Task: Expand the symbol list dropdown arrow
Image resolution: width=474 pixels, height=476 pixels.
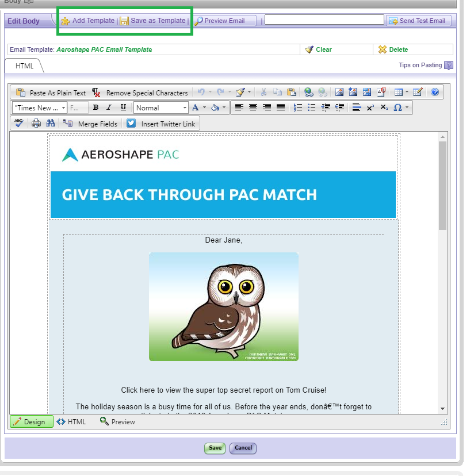Action: pyautogui.click(x=407, y=107)
